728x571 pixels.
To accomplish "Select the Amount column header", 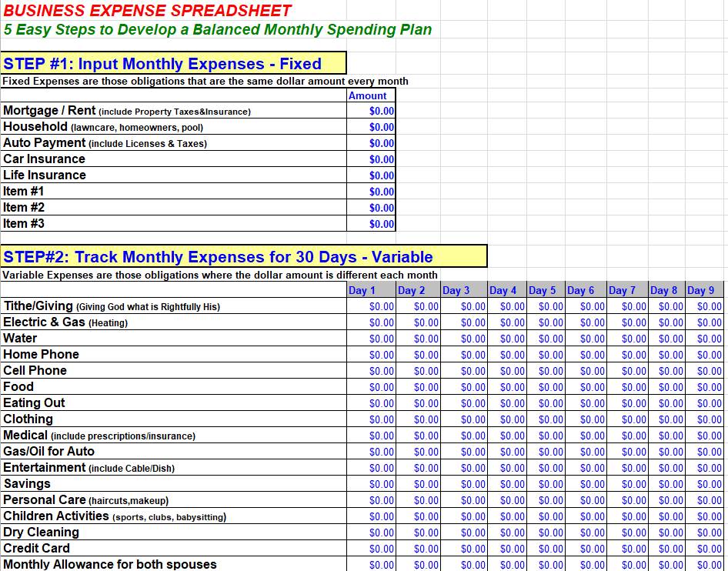I will point(369,95).
